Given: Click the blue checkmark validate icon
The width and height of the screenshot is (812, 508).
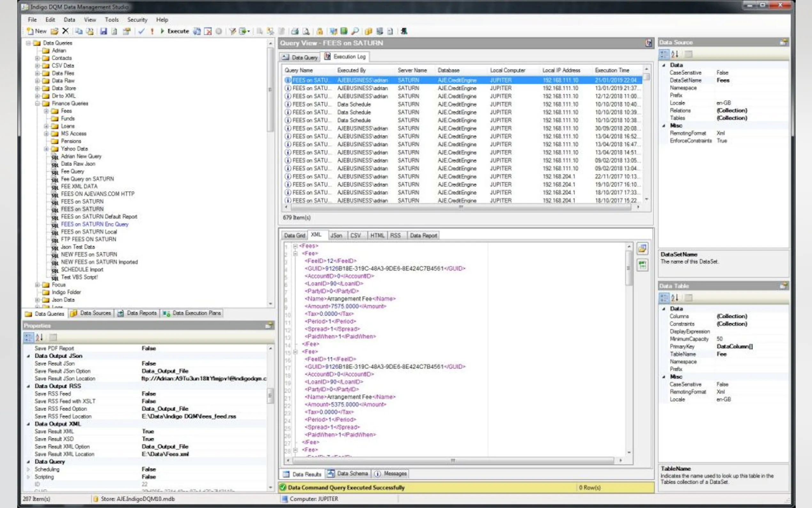Looking at the screenshot, I should (x=141, y=31).
